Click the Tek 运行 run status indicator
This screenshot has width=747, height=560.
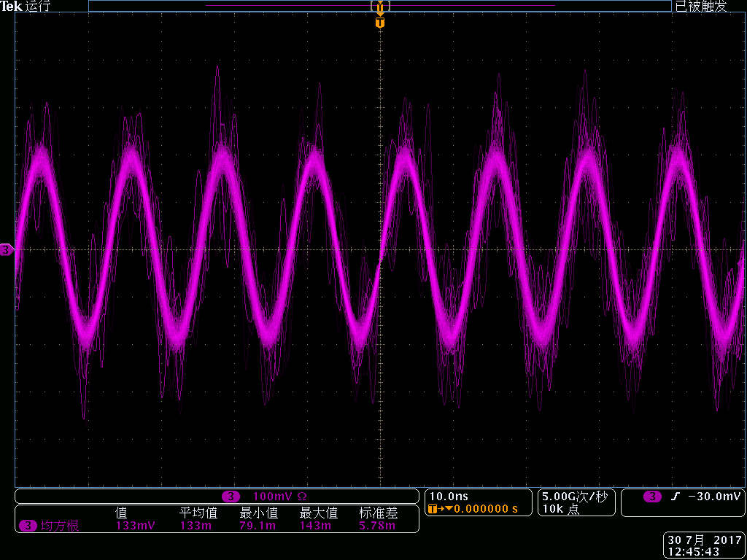pyautogui.click(x=25, y=6)
